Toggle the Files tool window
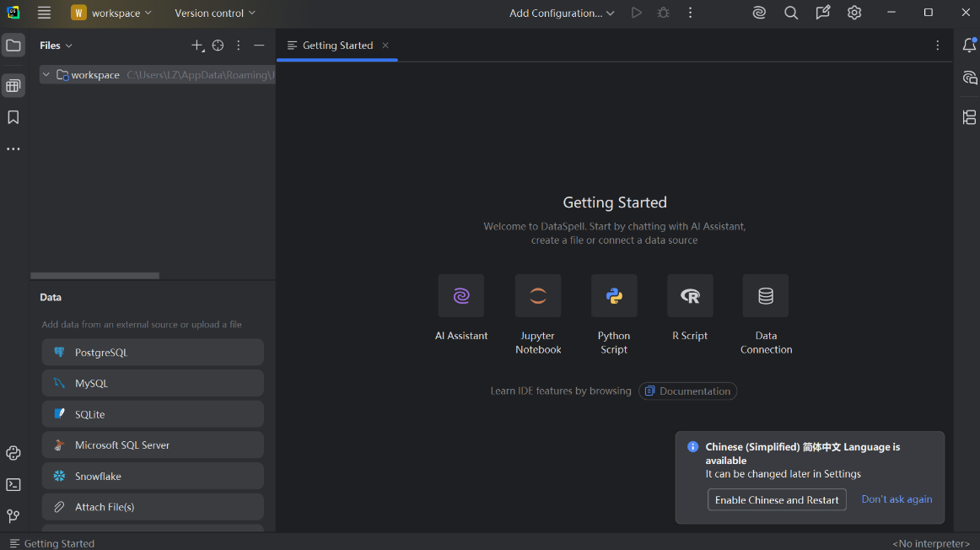Screen dimensions: 980x550 coord(13,46)
